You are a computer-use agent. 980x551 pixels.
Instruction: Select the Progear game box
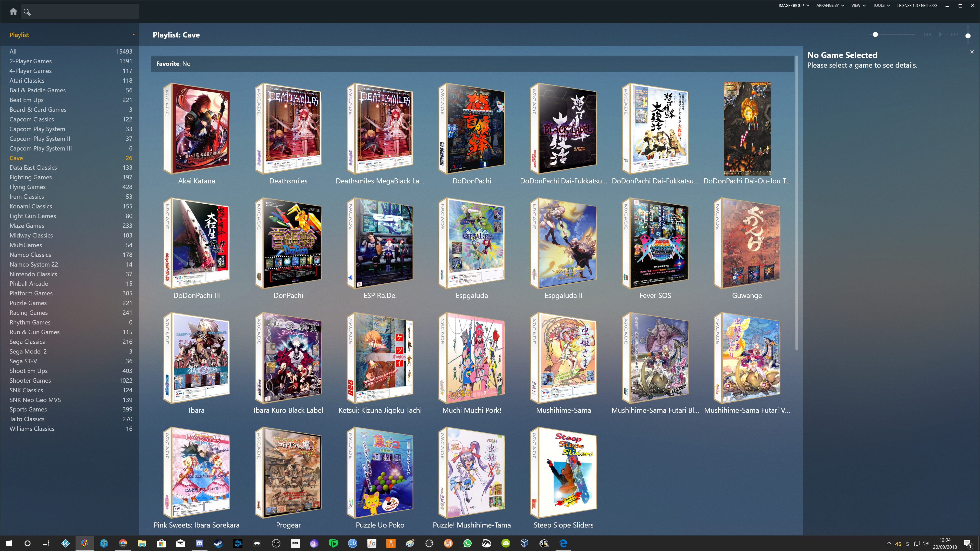pos(288,473)
